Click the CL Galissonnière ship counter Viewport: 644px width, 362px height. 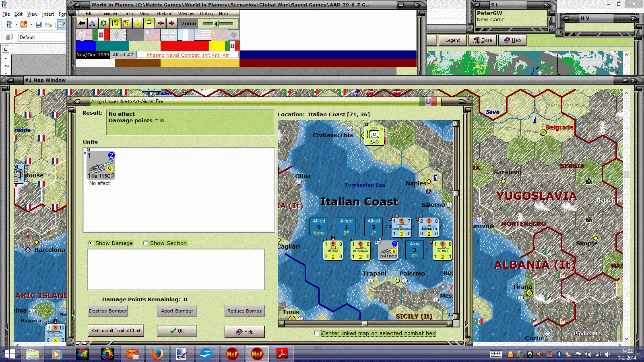(x=402, y=227)
